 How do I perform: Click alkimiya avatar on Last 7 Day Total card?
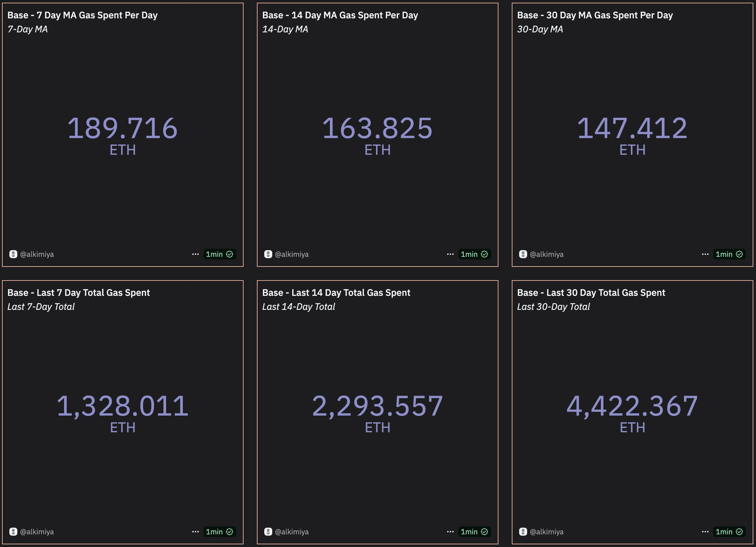point(13,532)
